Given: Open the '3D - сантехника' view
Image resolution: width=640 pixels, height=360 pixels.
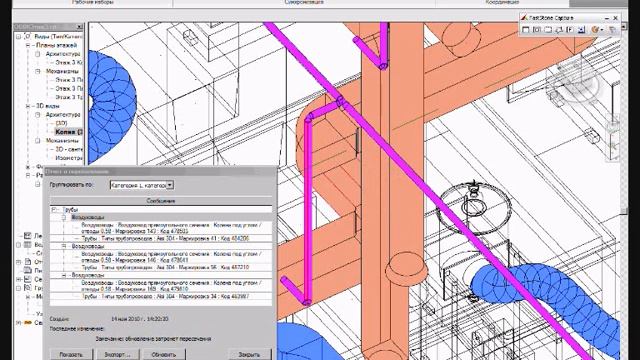Looking at the screenshot, I should (x=69, y=149).
